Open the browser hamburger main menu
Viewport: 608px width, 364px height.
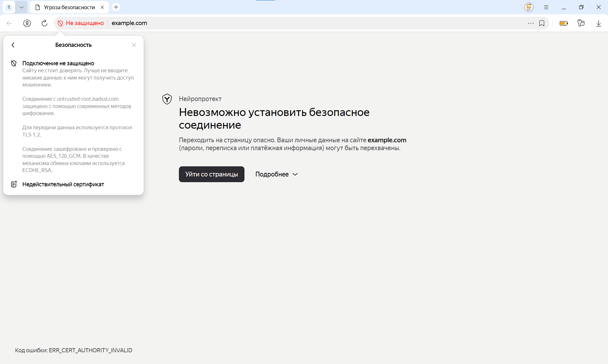546,7
